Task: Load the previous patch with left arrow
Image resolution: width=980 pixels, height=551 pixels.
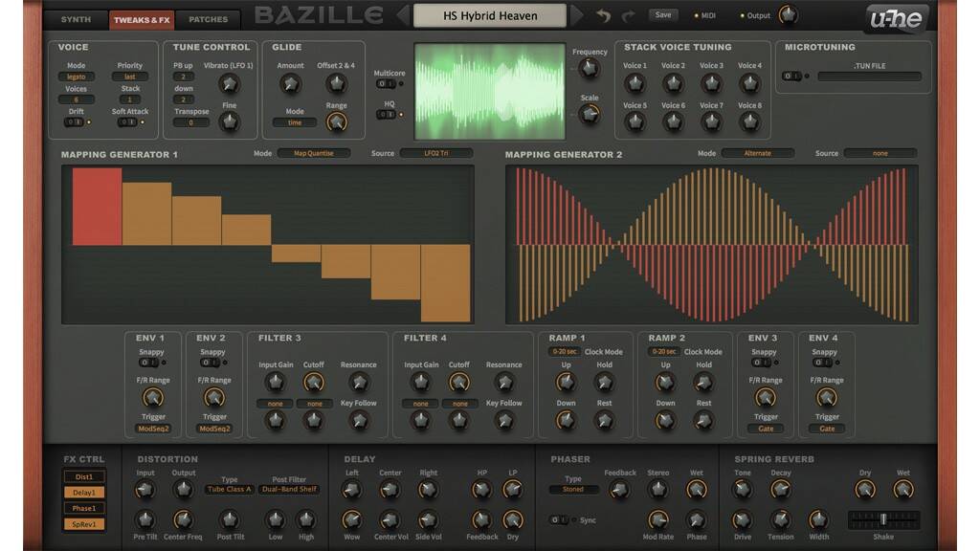Action: (403, 15)
